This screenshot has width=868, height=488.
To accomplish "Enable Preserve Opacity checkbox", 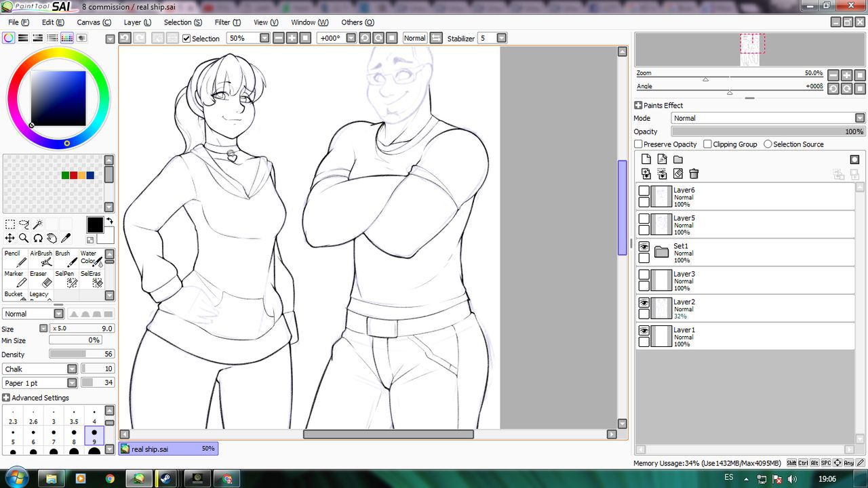I will [x=638, y=144].
